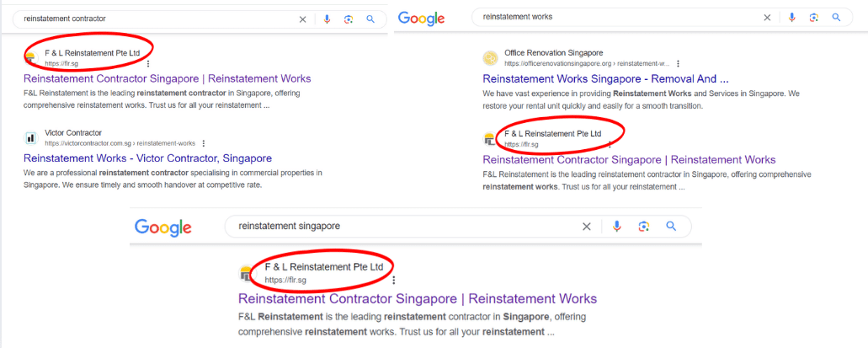Viewport: 868px width, 348px height.
Task: Click Google logo beside "reinstatement singapore" search
Action: [x=163, y=228]
